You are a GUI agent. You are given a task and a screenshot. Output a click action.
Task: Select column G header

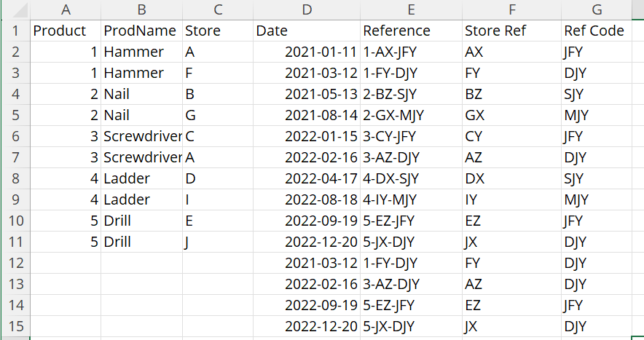click(x=597, y=10)
